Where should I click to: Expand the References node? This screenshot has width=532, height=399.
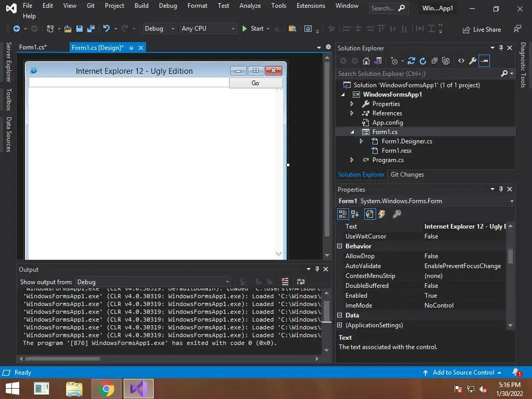[352, 113]
